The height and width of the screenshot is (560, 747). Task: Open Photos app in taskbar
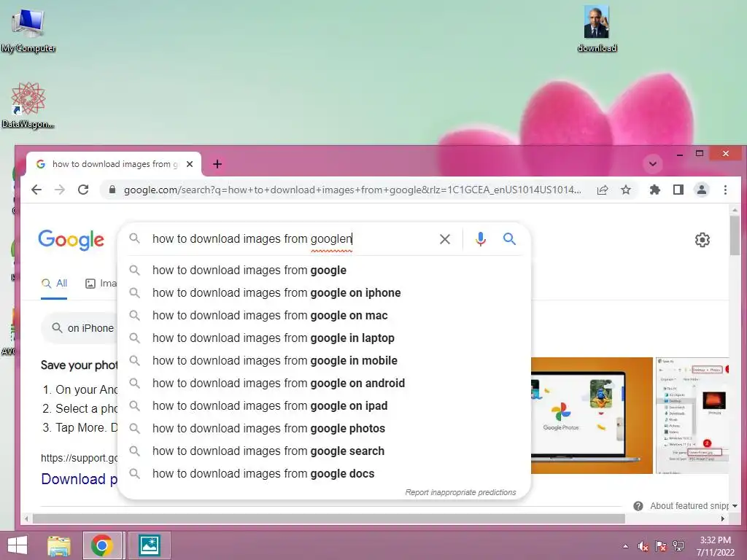pos(149,545)
